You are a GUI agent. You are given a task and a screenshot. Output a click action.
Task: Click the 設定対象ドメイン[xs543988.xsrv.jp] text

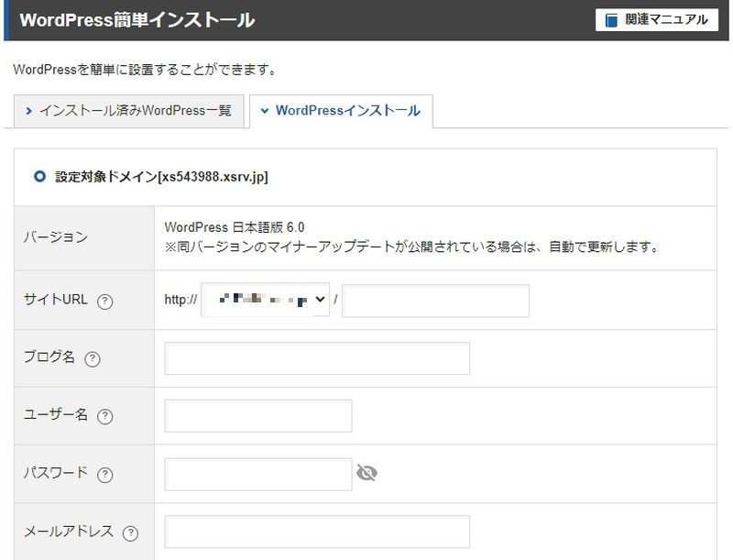[x=162, y=177]
